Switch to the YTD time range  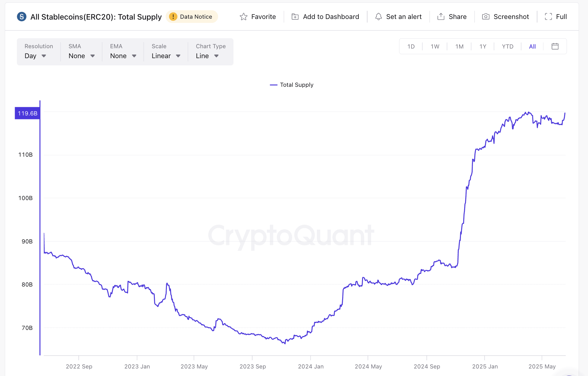pos(508,46)
